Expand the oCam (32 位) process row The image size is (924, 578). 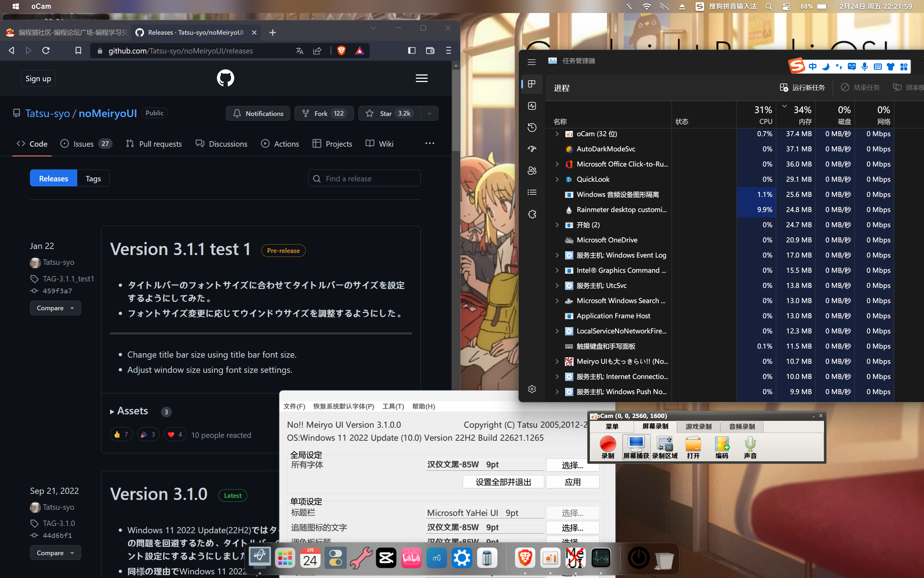[x=557, y=134]
